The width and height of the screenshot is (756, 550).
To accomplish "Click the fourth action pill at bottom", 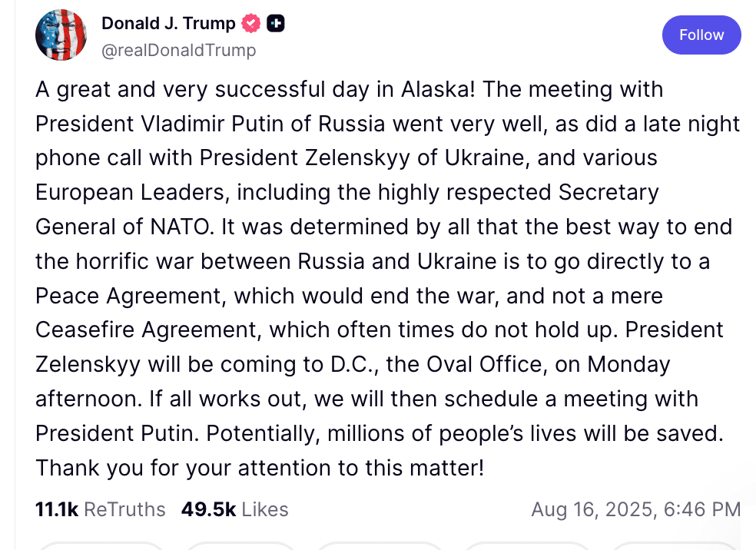I will (526, 545).
